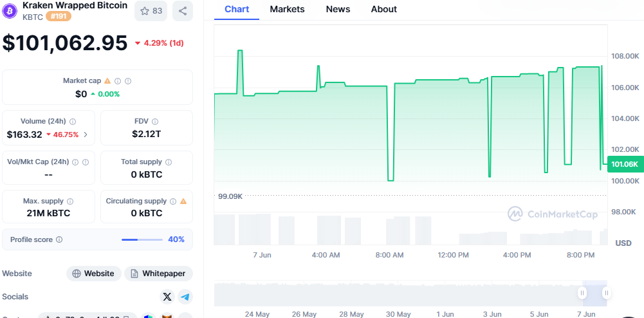
Task: Click the Kraken Wrapped Bitcoin coin logo
Action: pos(10,11)
